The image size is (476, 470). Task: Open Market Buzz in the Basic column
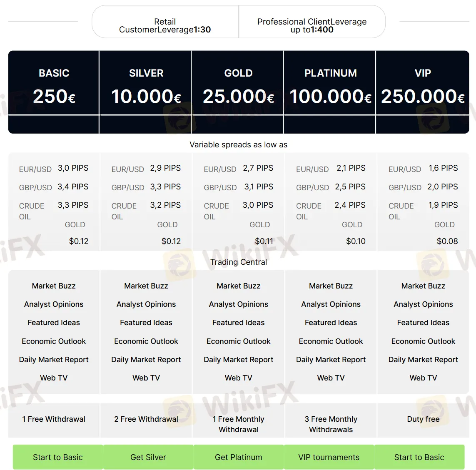pos(53,286)
